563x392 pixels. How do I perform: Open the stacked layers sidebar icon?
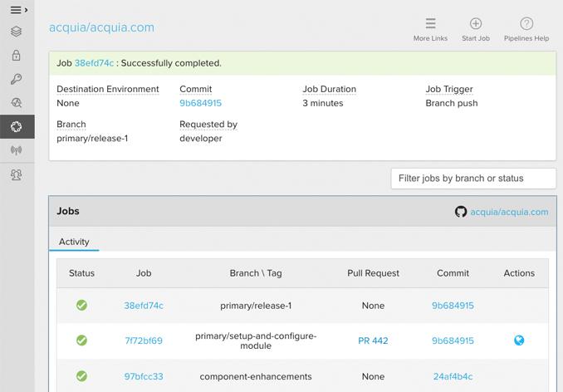16,32
